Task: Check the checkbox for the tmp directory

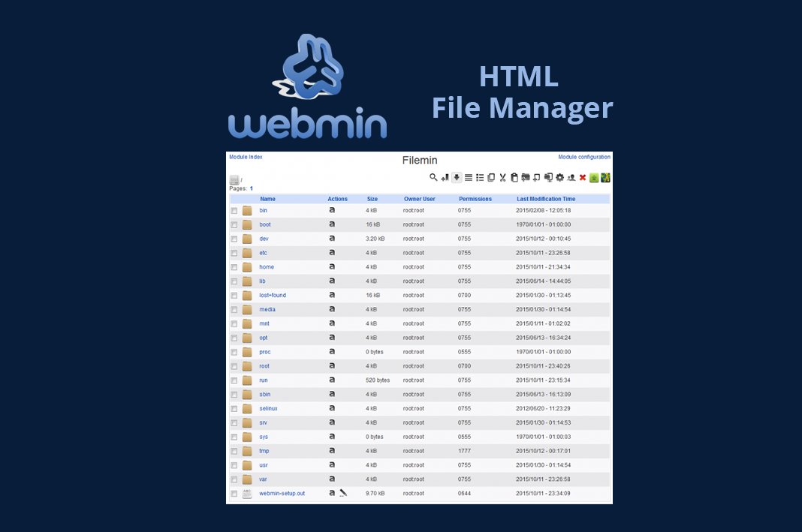Action: click(234, 450)
